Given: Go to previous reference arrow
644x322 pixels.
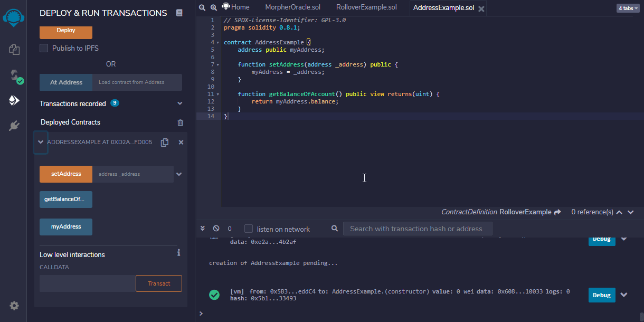Looking at the screenshot, I should pos(620,212).
